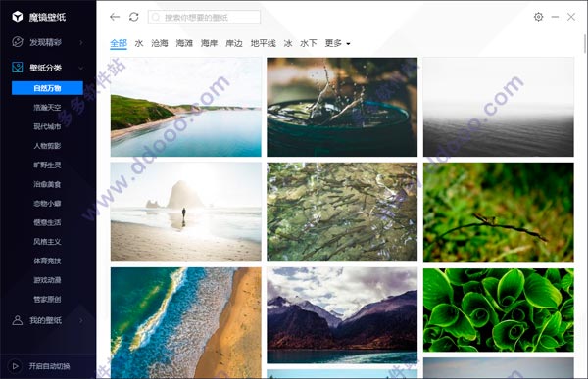Open the grey misty sea wallpaper

pyautogui.click(x=499, y=107)
